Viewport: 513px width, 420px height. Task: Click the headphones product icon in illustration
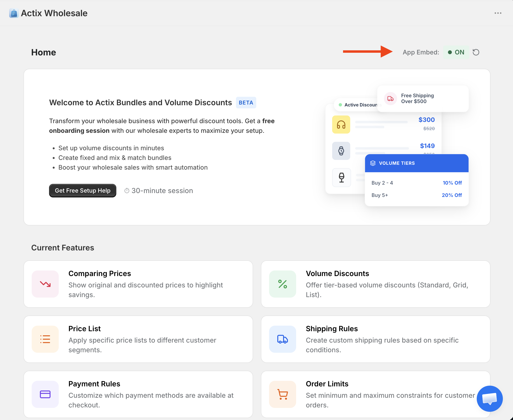tap(341, 125)
